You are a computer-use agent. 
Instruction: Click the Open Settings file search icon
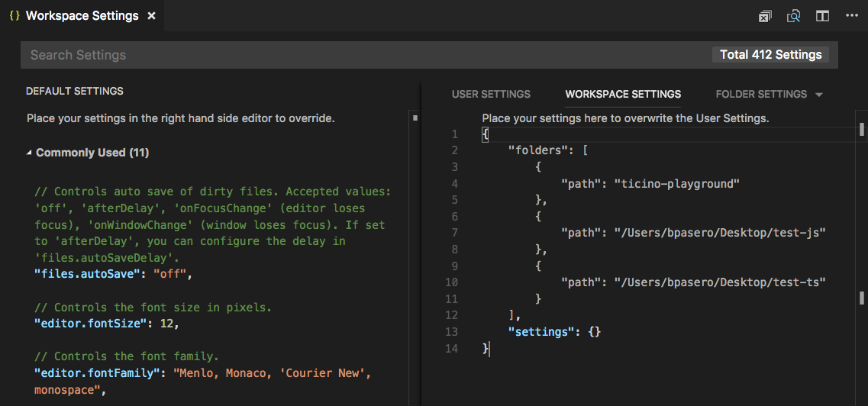(x=794, y=16)
